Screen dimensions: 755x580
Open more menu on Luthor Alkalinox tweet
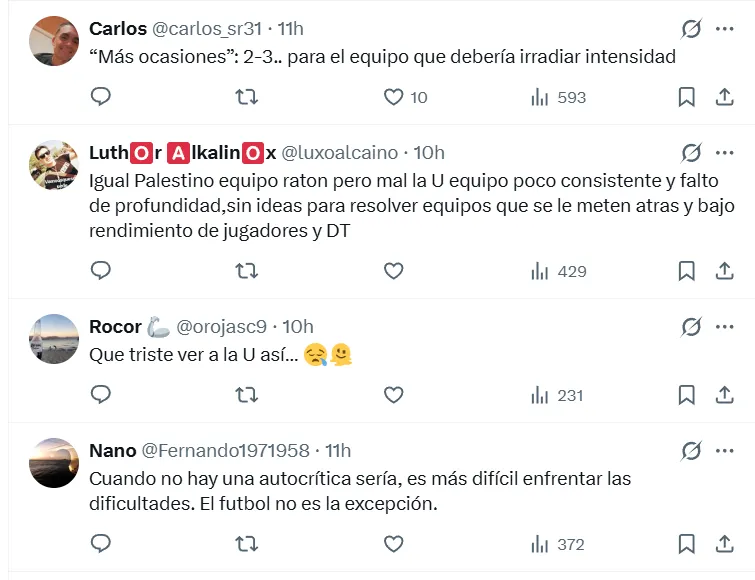(x=725, y=153)
